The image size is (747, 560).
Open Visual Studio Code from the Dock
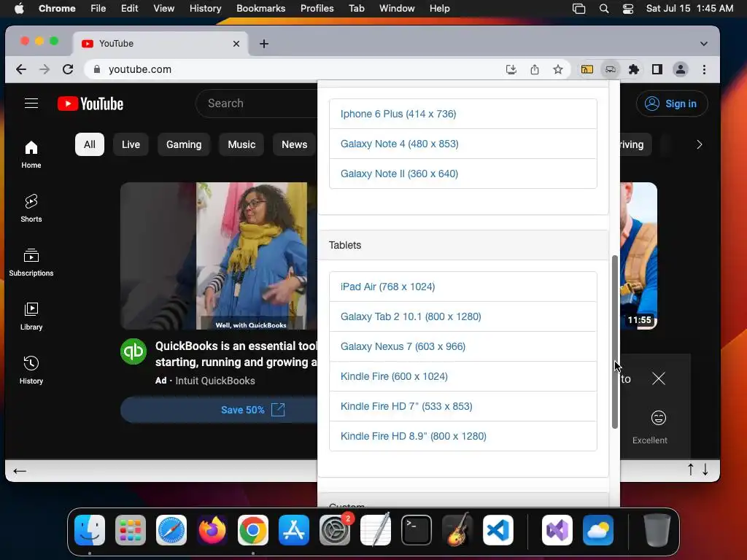[498, 530]
